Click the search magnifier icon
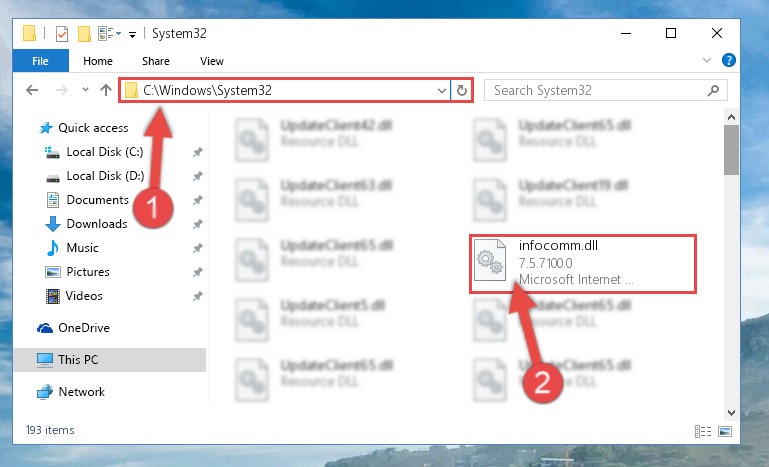 pos(714,90)
